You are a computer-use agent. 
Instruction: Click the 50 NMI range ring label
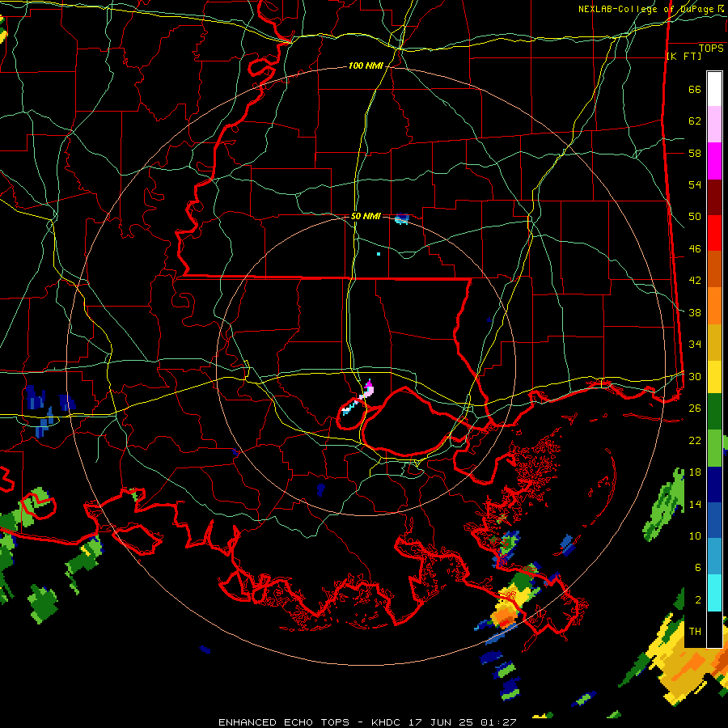click(366, 216)
